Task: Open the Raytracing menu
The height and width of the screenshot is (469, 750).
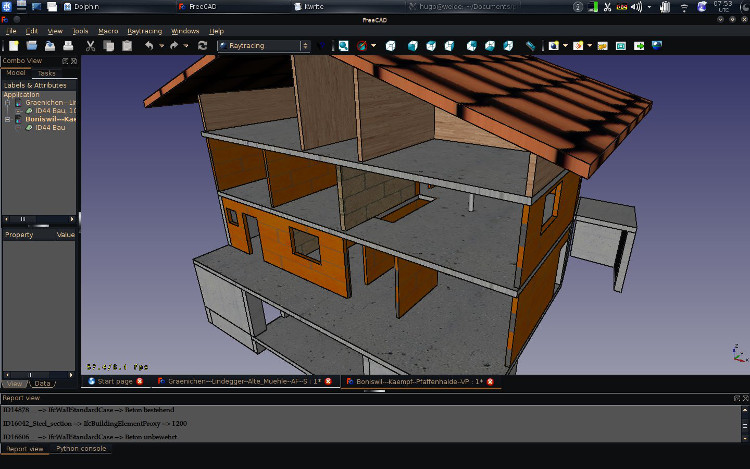Action: (x=144, y=31)
